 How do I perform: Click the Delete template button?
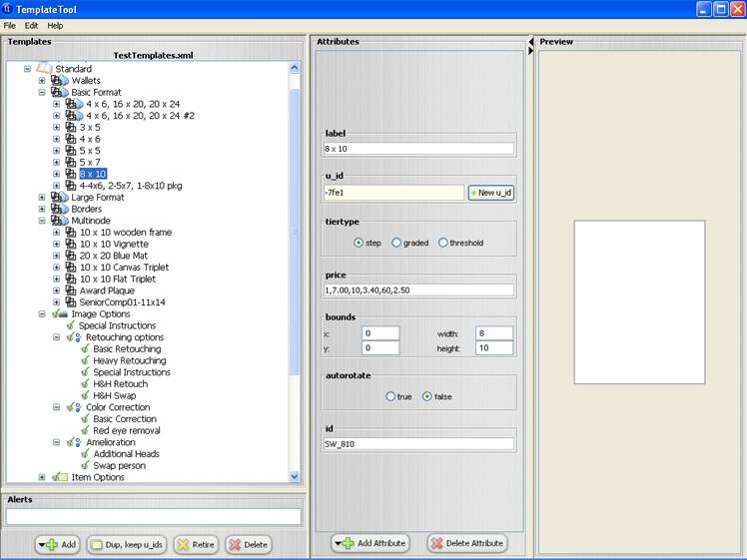click(x=249, y=544)
